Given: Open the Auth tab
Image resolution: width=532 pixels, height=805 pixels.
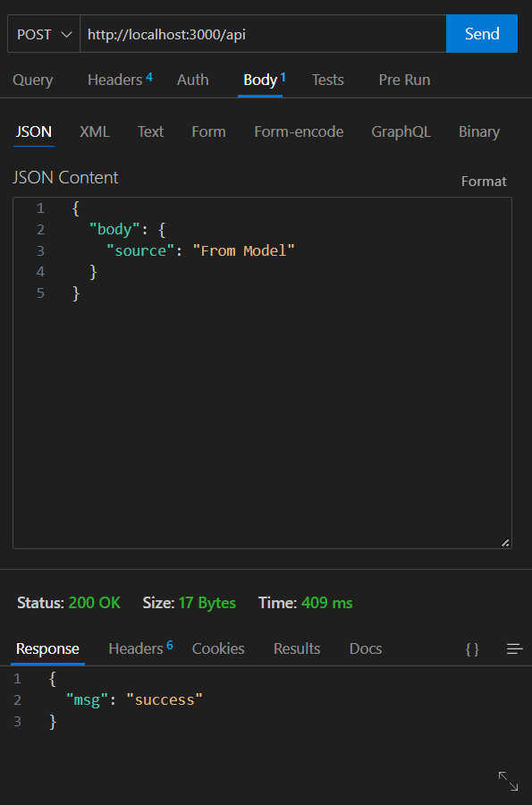Looking at the screenshot, I should 193,80.
